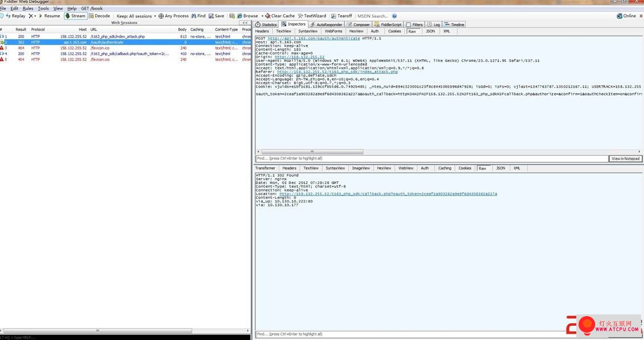Select the response Transformer tab
Image resolution: width=644 pixels, height=340 pixels.
coord(265,168)
